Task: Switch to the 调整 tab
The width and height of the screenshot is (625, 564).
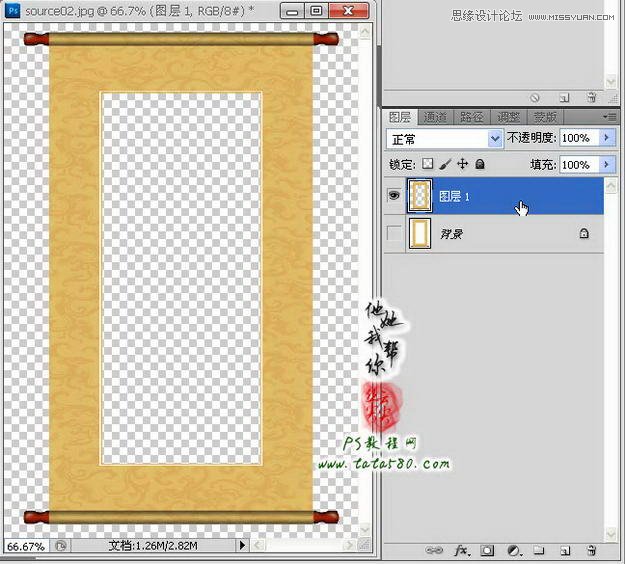Action: pos(509,117)
